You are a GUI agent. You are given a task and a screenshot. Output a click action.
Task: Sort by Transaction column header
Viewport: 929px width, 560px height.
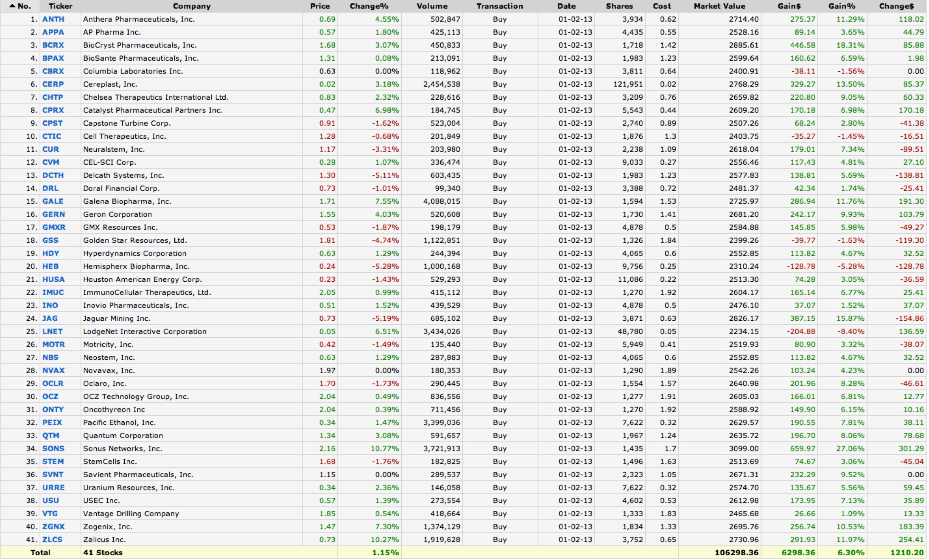tap(500, 6)
